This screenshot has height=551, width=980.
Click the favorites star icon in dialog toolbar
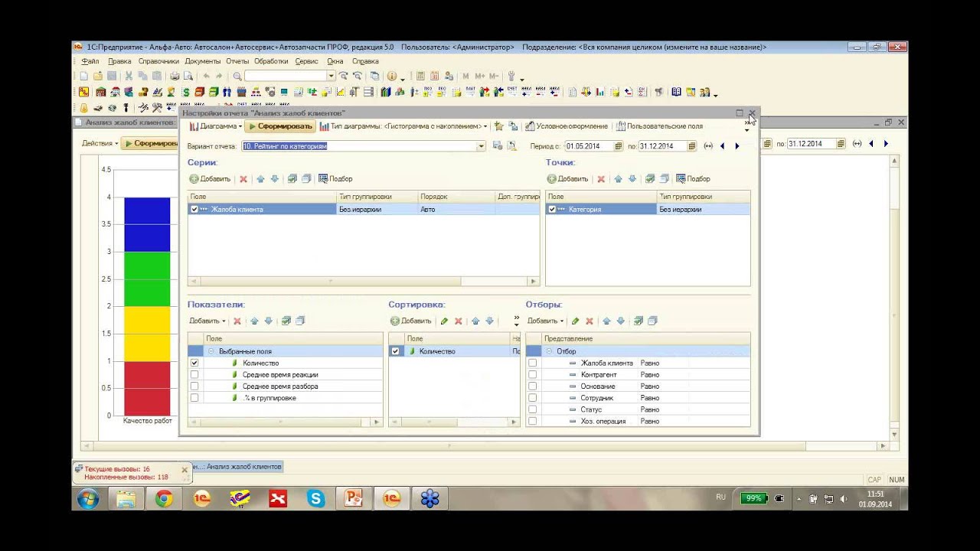(x=498, y=126)
